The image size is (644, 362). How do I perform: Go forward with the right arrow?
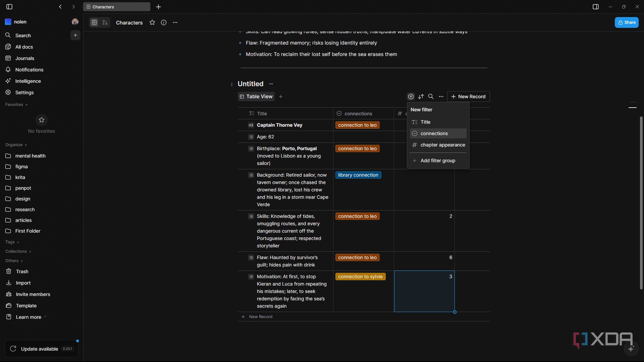73,7
